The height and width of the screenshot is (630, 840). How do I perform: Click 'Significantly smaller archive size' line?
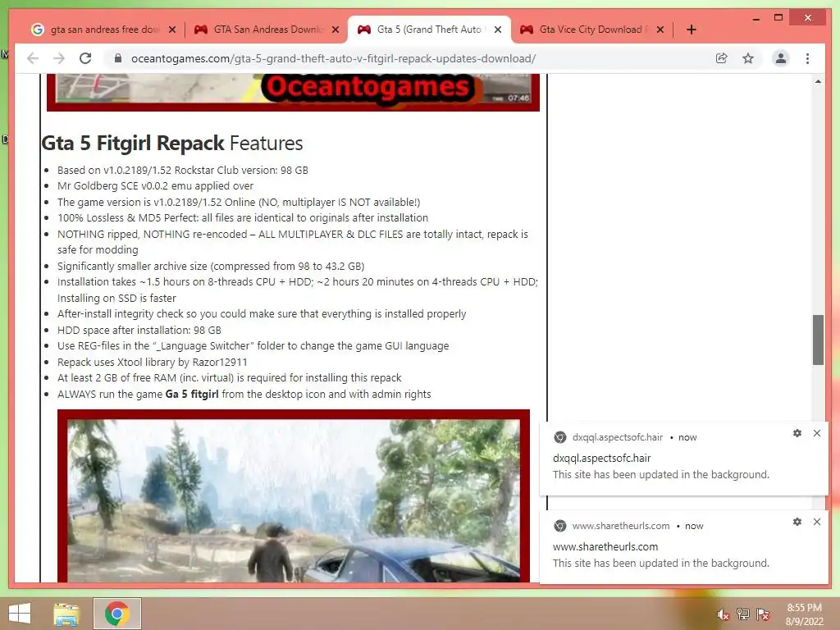(x=211, y=267)
